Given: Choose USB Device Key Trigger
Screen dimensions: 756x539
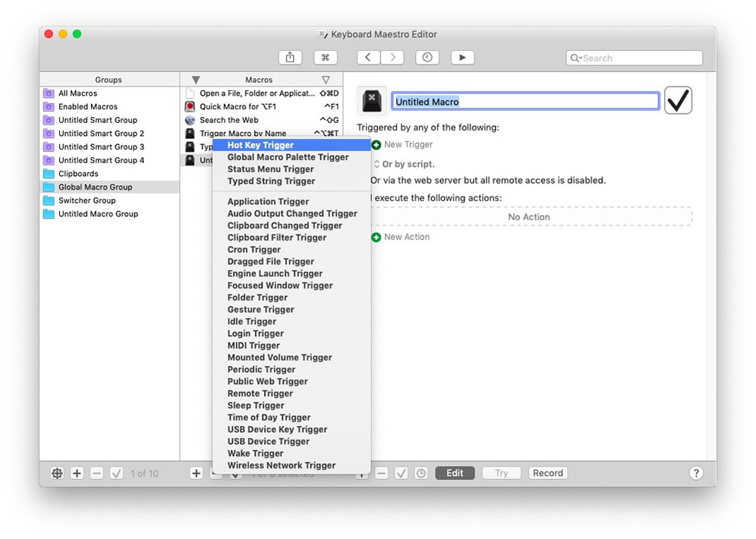Looking at the screenshot, I should point(291,430).
